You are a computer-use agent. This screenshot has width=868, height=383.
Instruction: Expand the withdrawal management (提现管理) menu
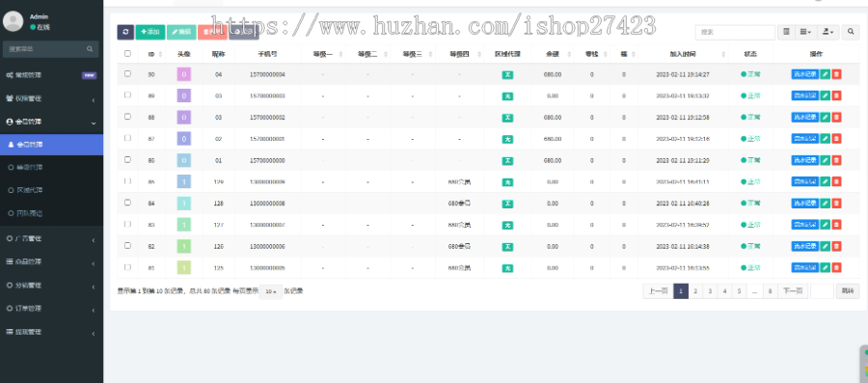point(51,332)
